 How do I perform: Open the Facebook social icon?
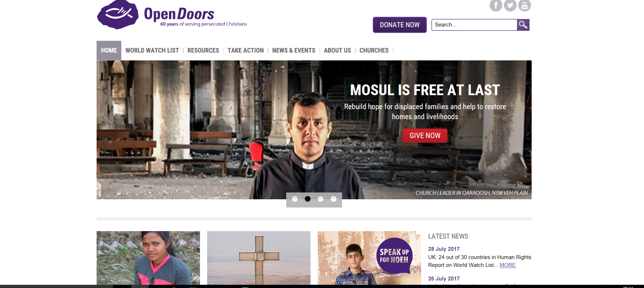[496, 5]
